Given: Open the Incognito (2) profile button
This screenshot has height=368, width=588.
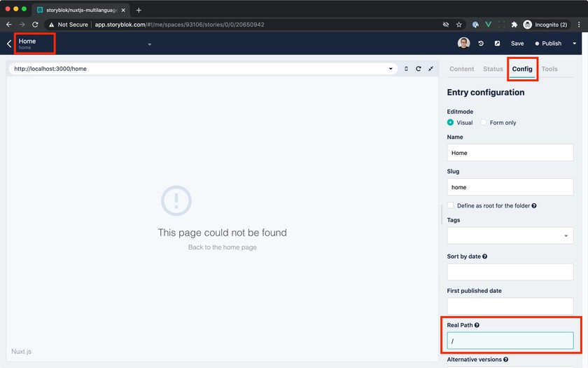Looking at the screenshot, I should tap(547, 25).
